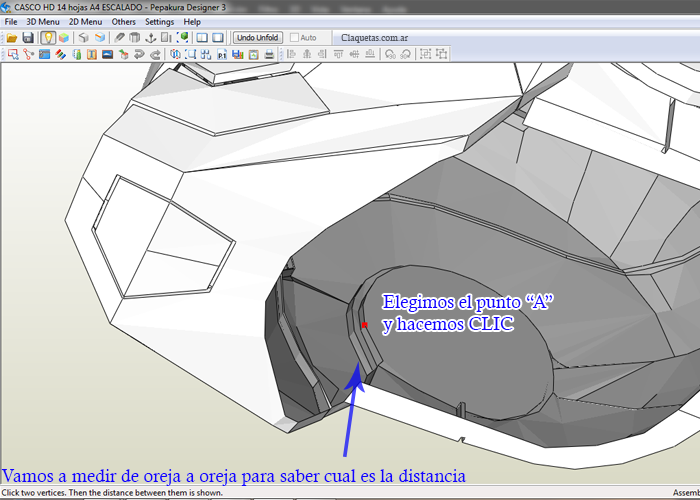Open the 3D Menu
The width and height of the screenshot is (700, 500).
tap(43, 21)
